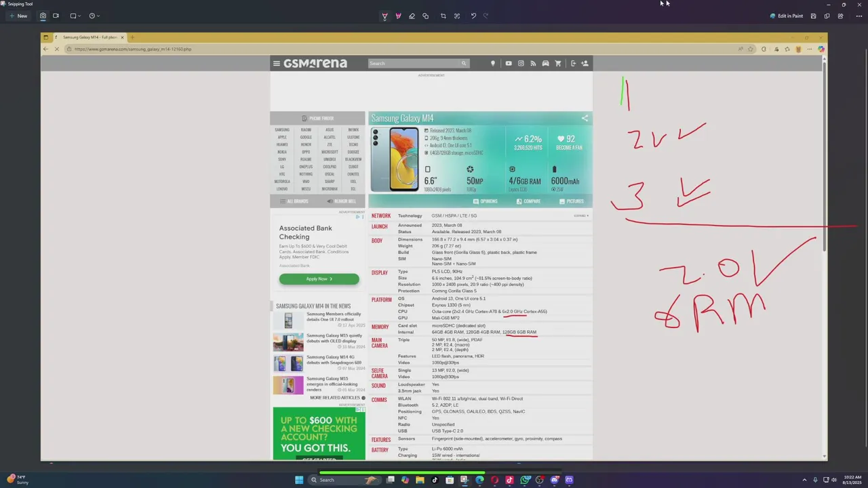Open the GSMArena YouTube icon
Image resolution: width=868 pixels, height=488 pixels.
point(509,63)
